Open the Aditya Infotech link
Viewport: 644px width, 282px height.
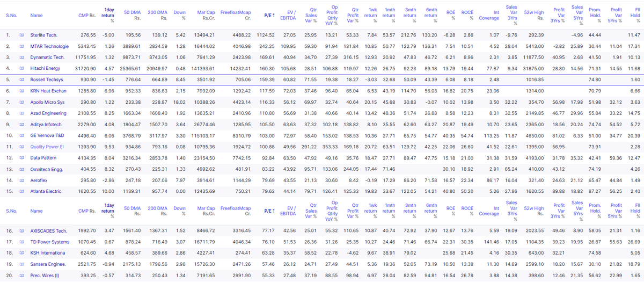pyautogui.click(x=47, y=124)
